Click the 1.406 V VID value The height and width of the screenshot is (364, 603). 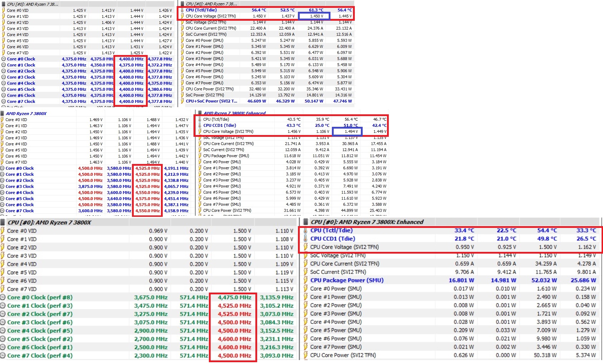pyautogui.click(x=108, y=23)
